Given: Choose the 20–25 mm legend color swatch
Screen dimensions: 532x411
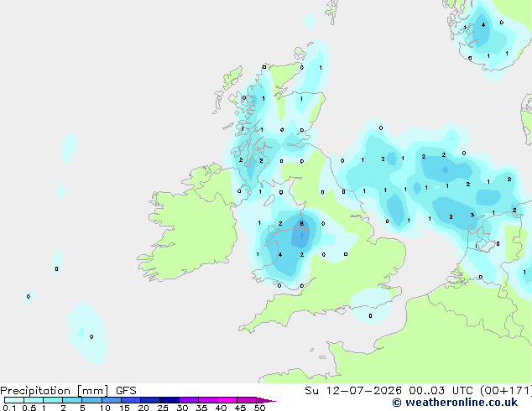Looking at the screenshot, I should coord(150,400).
